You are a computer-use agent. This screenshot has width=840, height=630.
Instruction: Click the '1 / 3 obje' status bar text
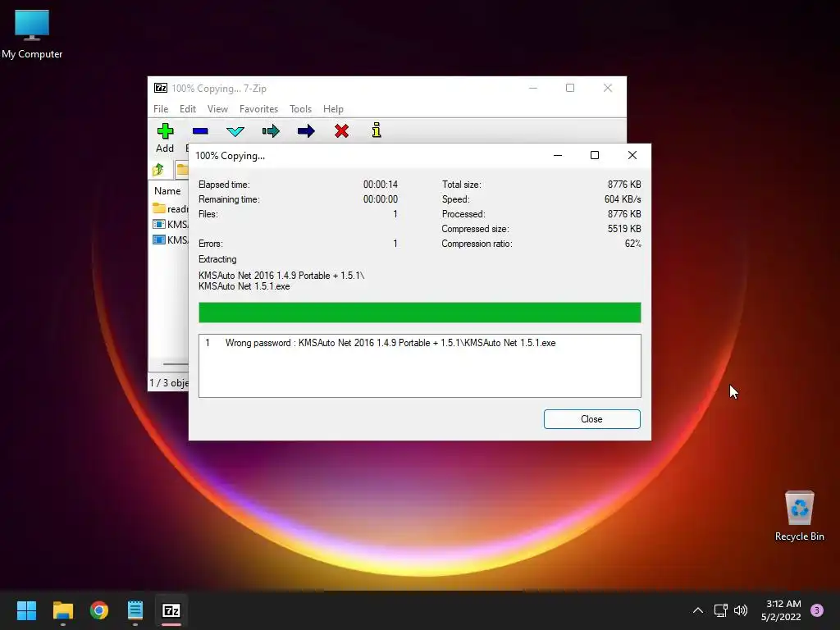tap(169, 383)
